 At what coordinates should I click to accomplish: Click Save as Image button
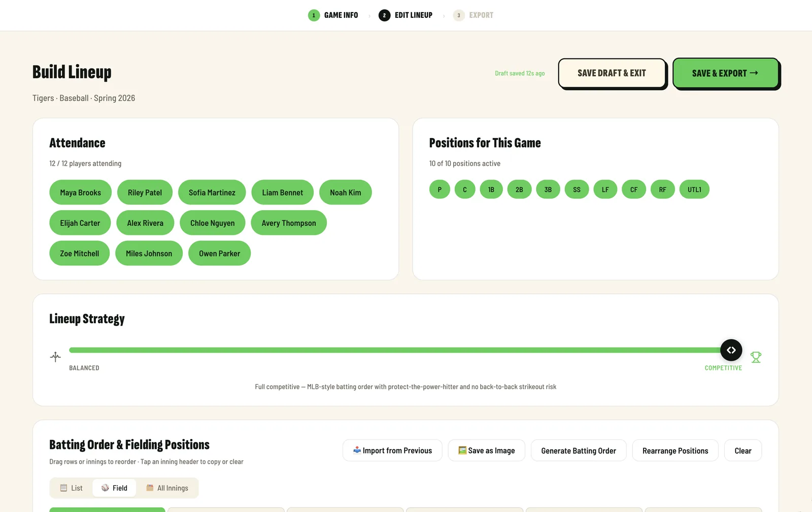(486, 450)
